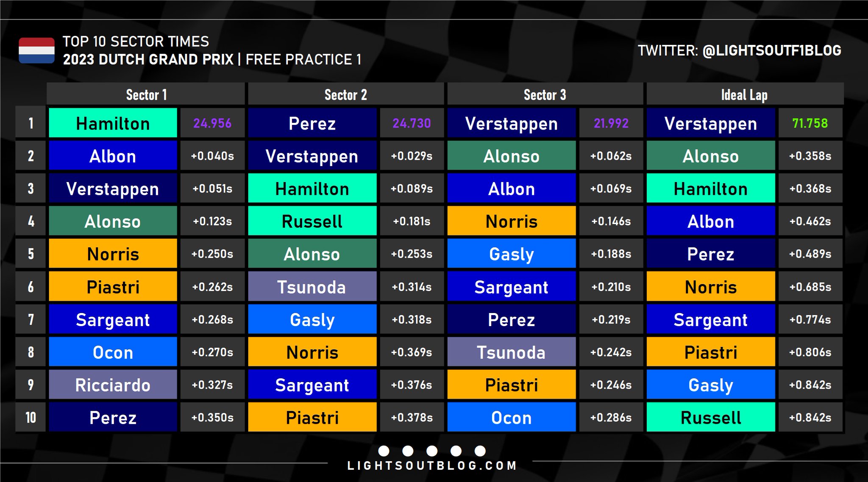Select the Sector 3 column header
The image size is (868, 482).
point(545,94)
